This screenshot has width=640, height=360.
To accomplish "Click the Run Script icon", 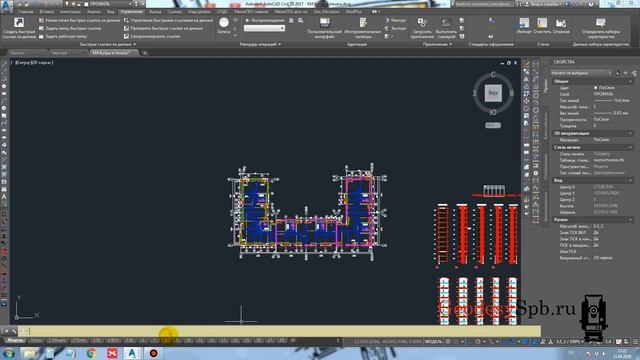I will click(x=446, y=22).
